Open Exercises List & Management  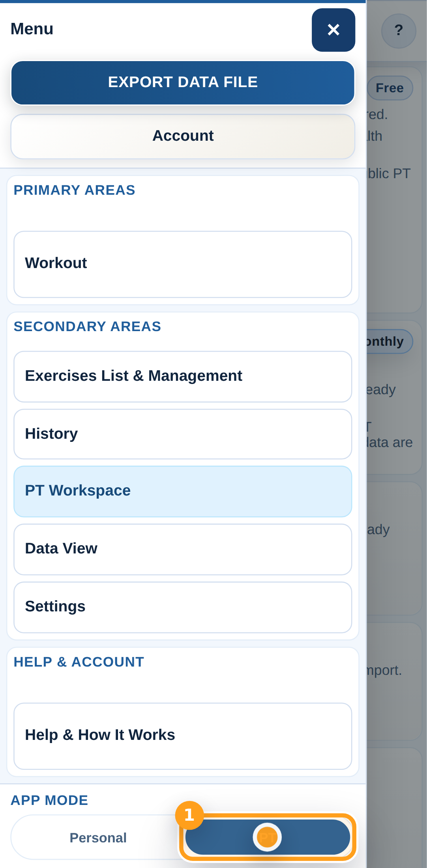pos(183,376)
